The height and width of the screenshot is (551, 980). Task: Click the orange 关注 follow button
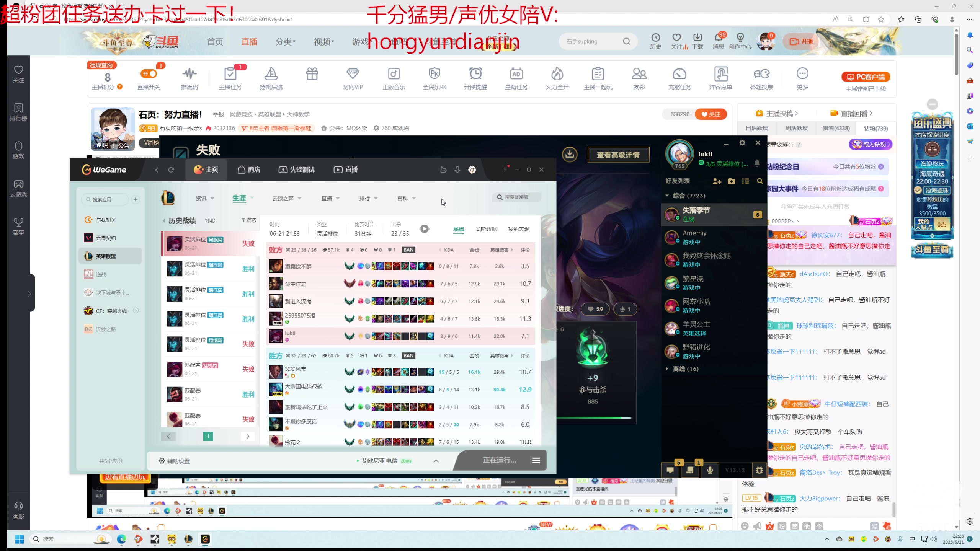pos(711,114)
